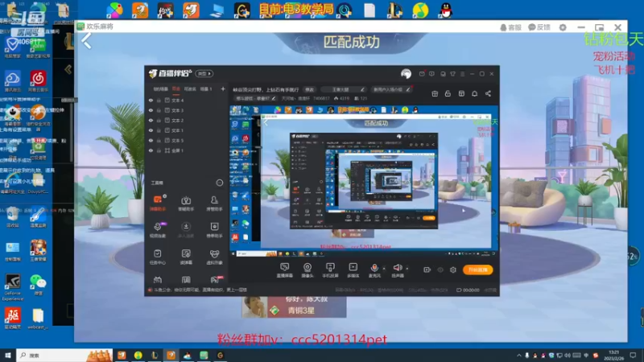Toggle the lock on 文本 4 layer
644x362 pixels.
[x=159, y=100]
